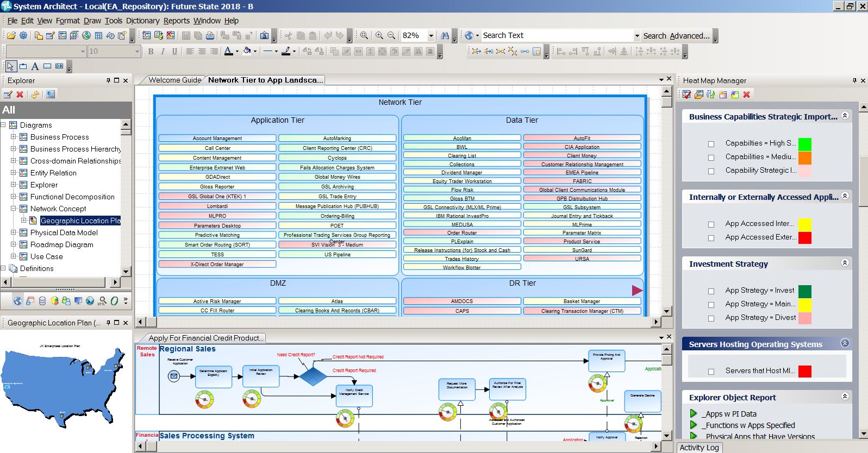Screen dimensions: 868x453
Task: Click the Print icon in toolbar
Action: click(210, 36)
